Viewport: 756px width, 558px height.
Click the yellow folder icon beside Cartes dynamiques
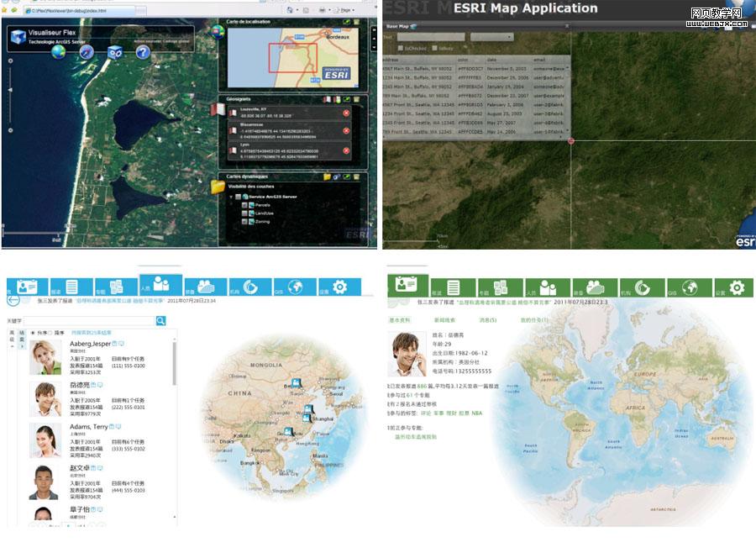click(x=217, y=187)
